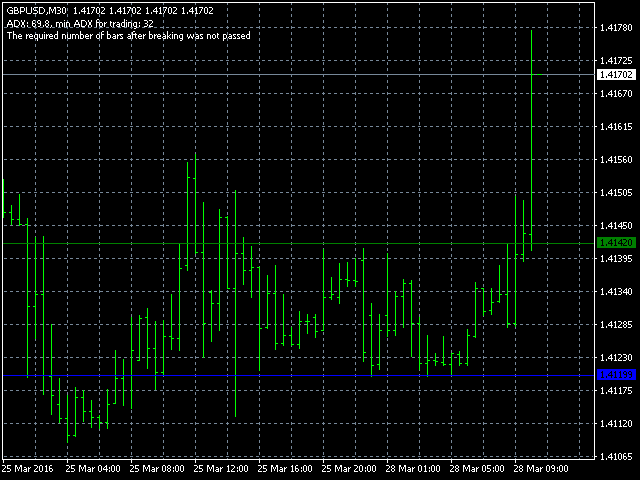This screenshot has height=480, width=640.
Task: Click the 1.41285 price scale label
Action: click(x=616, y=325)
